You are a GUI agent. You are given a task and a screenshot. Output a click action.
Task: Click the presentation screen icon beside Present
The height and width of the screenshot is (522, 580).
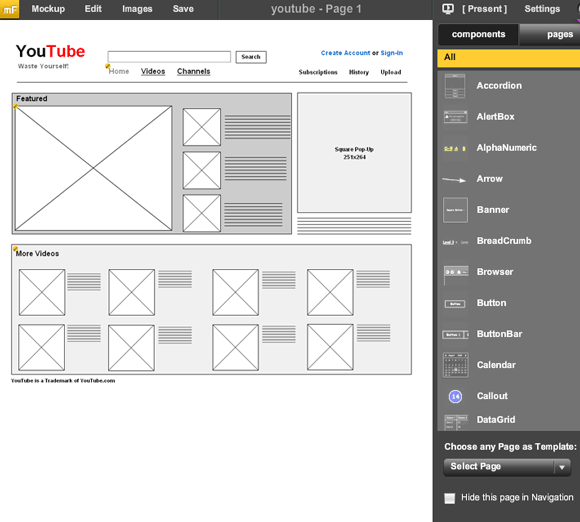click(x=448, y=9)
